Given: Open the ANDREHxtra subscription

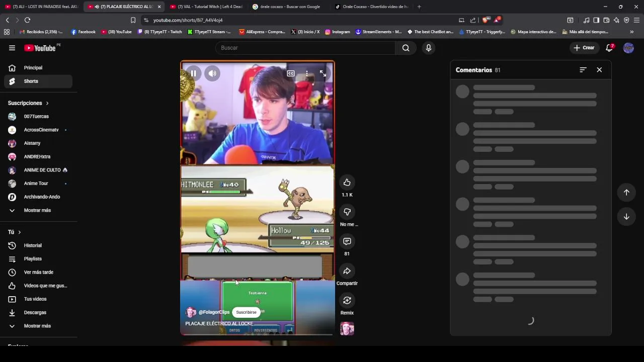Looking at the screenshot, I should click(38, 157).
